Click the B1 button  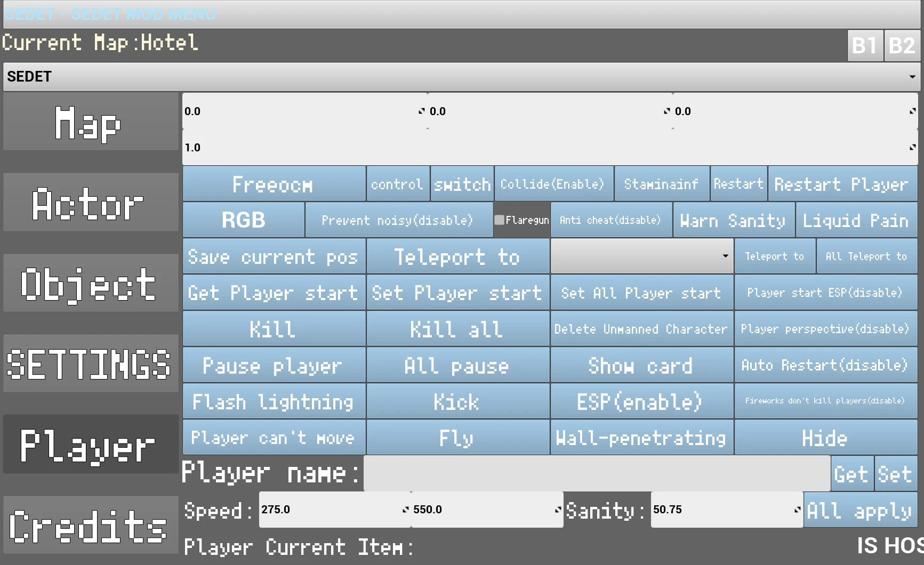(x=865, y=46)
